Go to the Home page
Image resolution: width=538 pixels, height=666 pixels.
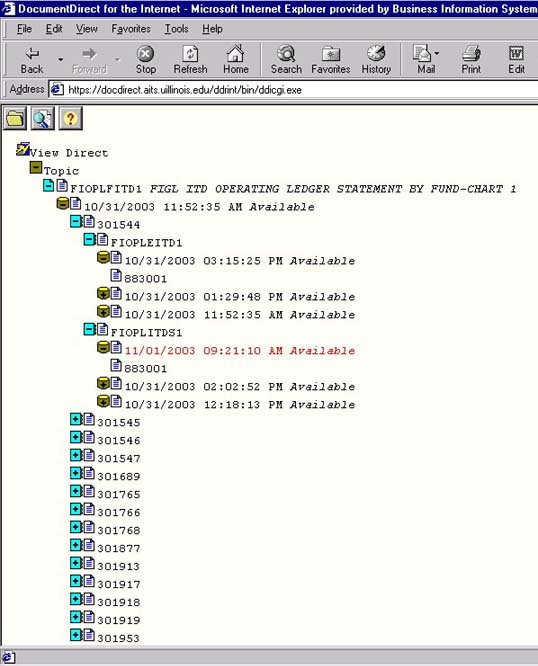coord(236,60)
